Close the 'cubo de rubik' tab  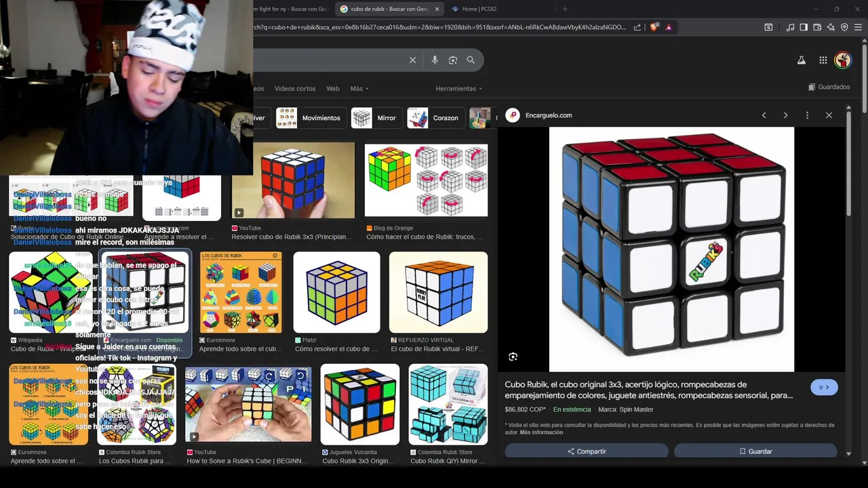coord(437,9)
